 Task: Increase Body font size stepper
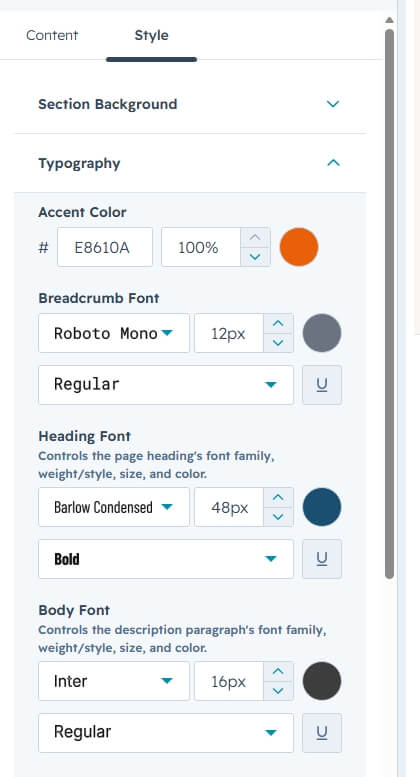click(278, 671)
